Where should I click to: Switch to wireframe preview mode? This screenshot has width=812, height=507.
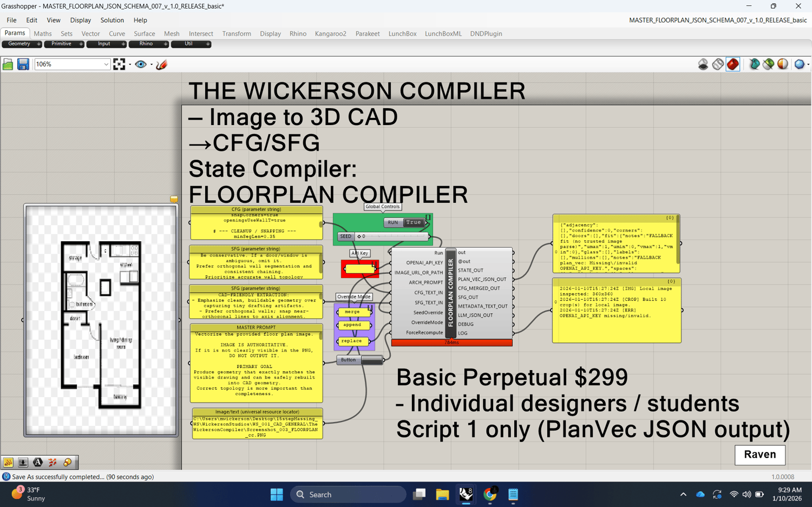(x=718, y=64)
